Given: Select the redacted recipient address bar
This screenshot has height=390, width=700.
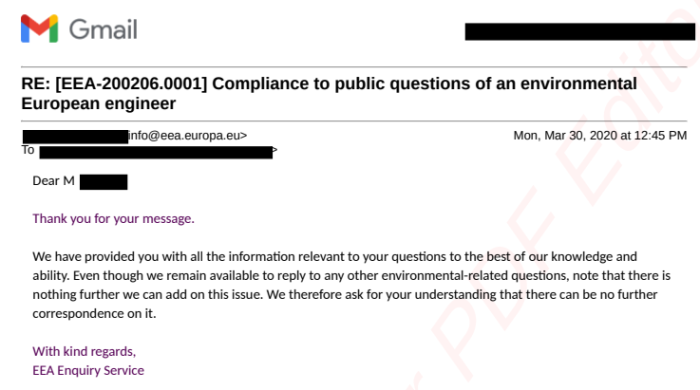Looking at the screenshot, I should point(156,152).
